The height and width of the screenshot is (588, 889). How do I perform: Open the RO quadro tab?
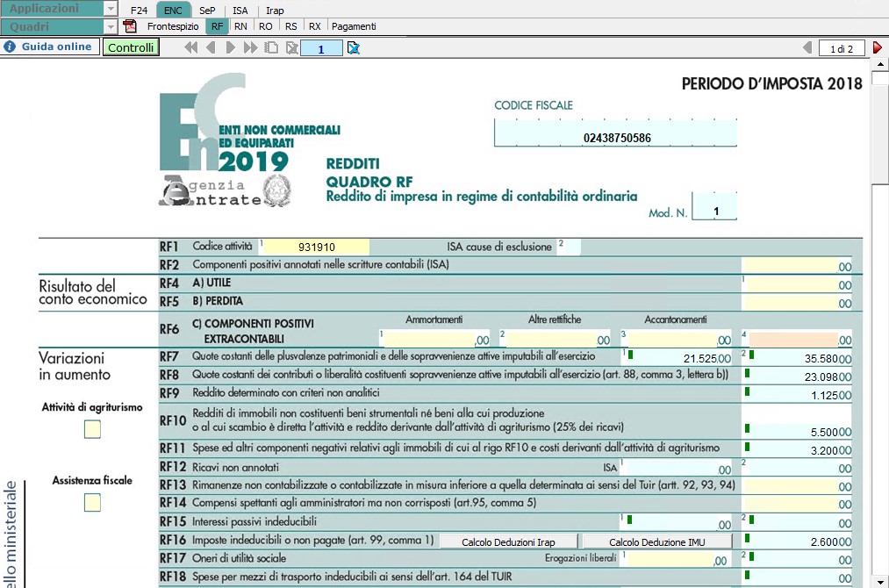coord(265,26)
